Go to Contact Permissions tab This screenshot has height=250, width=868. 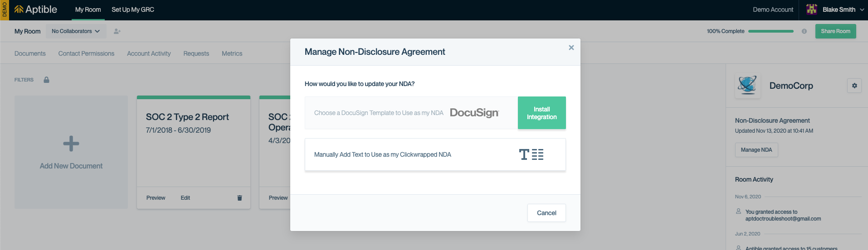(86, 53)
